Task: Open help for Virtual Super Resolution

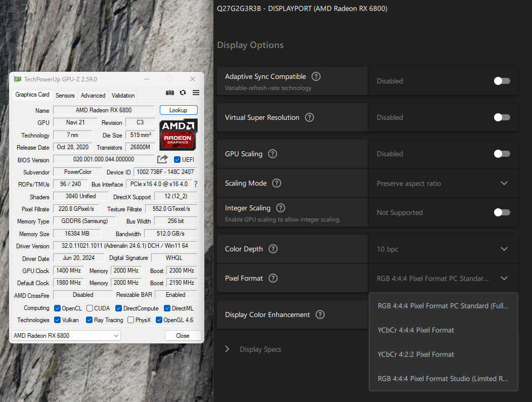Action: pyautogui.click(x=309, y=117)
